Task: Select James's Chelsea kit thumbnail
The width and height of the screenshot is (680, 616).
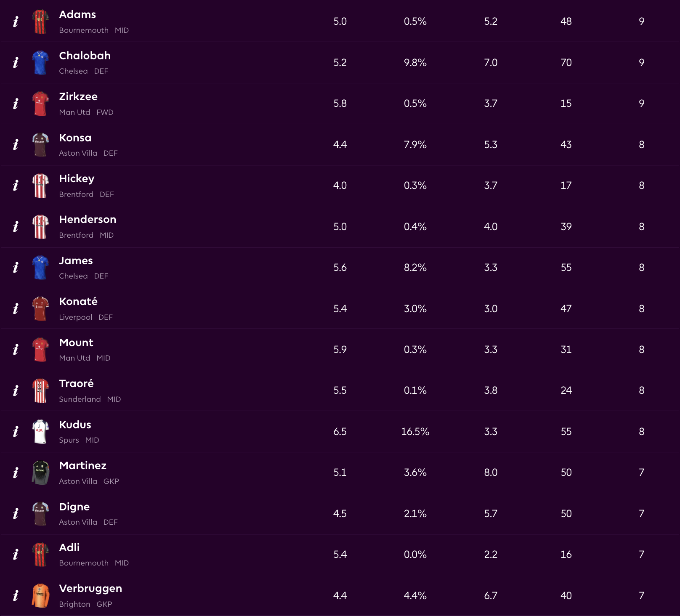Action: click(x=40, y=268)
